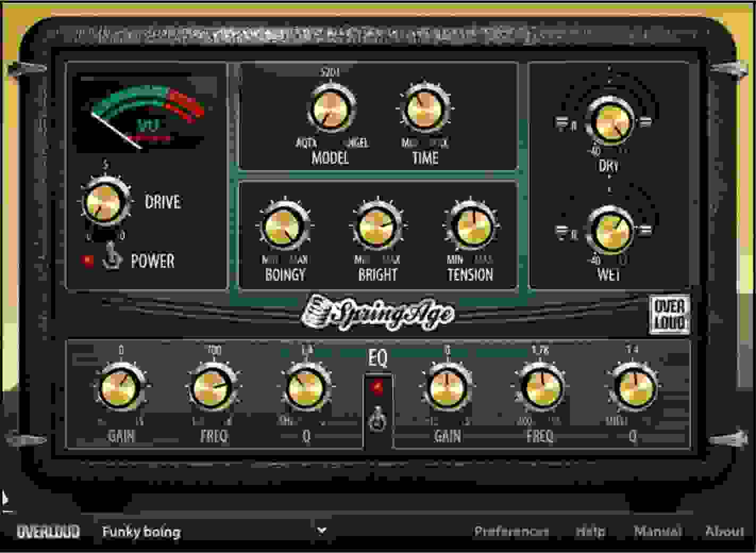756x553 pixels.
Task: Click the OVER LOUD badge
Action: (669, 314)
